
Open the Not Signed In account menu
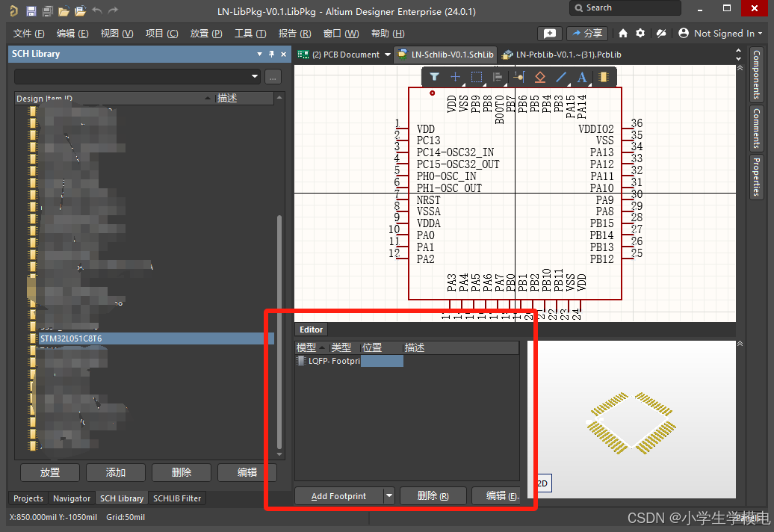(x=719, y=33)
